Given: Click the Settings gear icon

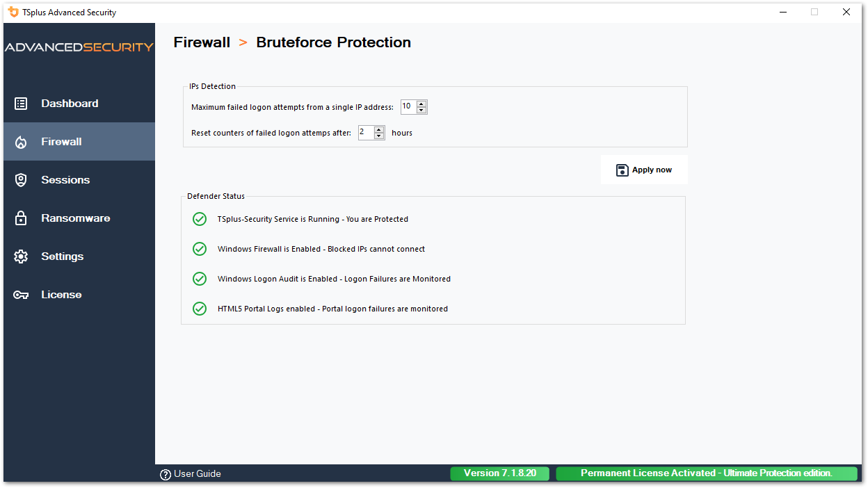Looking at the screenshot, I should [x=21, y=257].
